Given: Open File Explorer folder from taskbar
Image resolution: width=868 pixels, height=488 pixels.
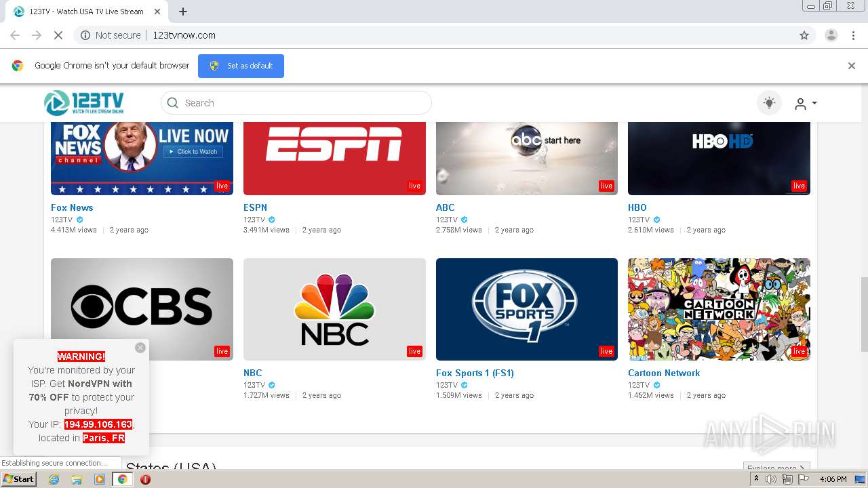Looking at the screenshot, I should pos(77,479).
